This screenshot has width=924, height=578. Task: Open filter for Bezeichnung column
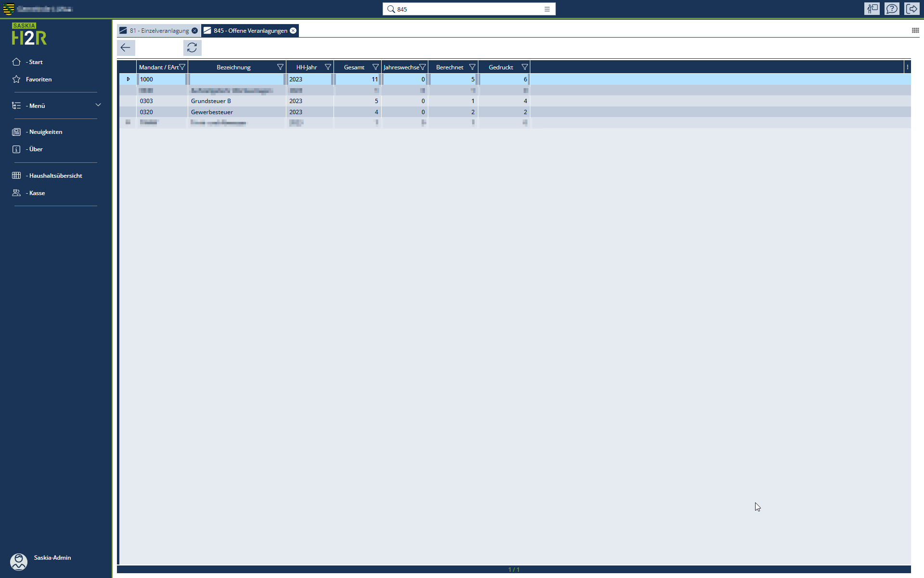[280, 67]
